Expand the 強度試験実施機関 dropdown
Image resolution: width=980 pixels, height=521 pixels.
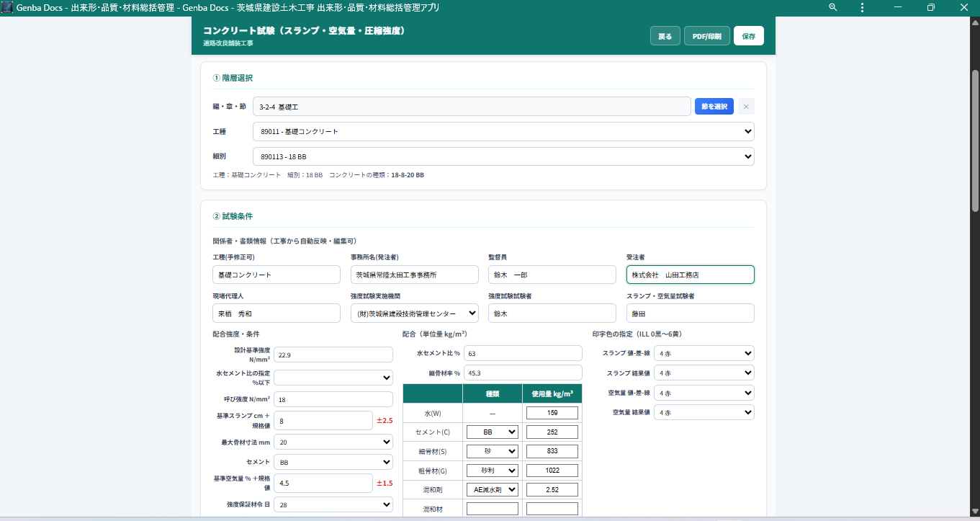[415, 313]
